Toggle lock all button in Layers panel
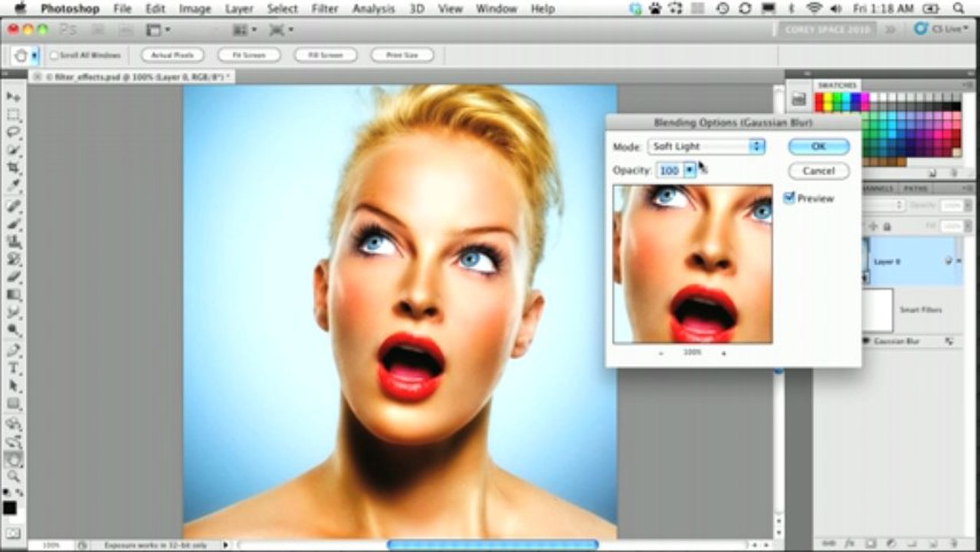980x552 pixels. pyautogui.click(x=887, y=227)
